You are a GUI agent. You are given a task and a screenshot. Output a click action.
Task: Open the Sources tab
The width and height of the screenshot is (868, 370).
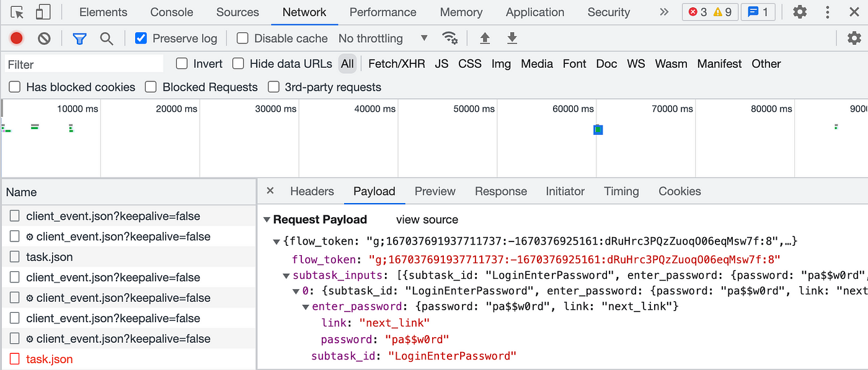(237, 12)
